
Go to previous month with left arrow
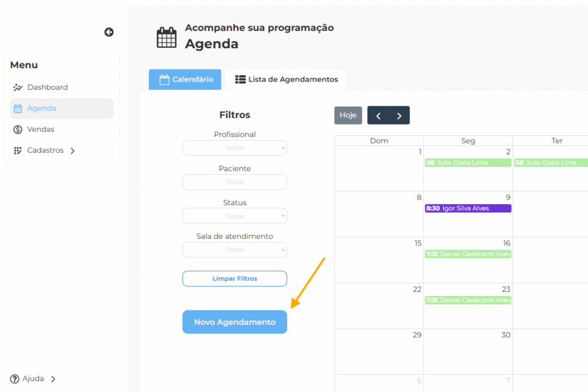378,116
